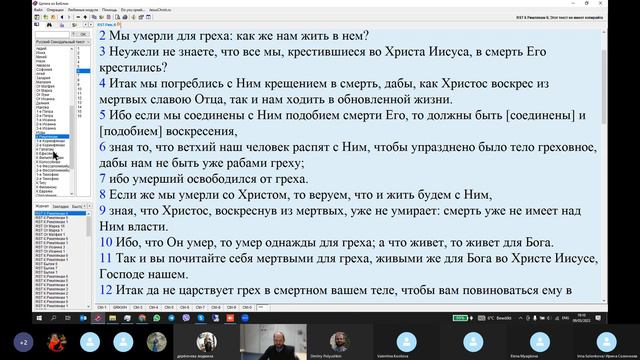This screenshot has height=360, width=640.
Task: Click the icon left of window-layout icon
Action: (141, 17)
